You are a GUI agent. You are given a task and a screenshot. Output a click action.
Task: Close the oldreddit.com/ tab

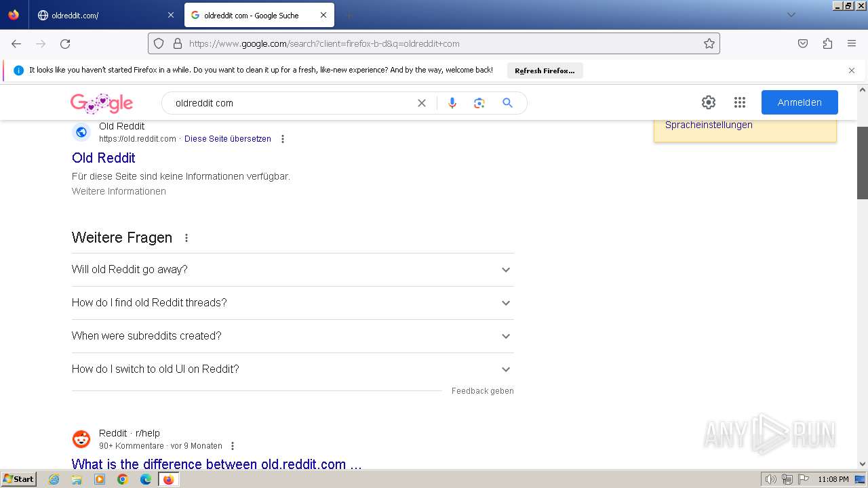(170, 15)
